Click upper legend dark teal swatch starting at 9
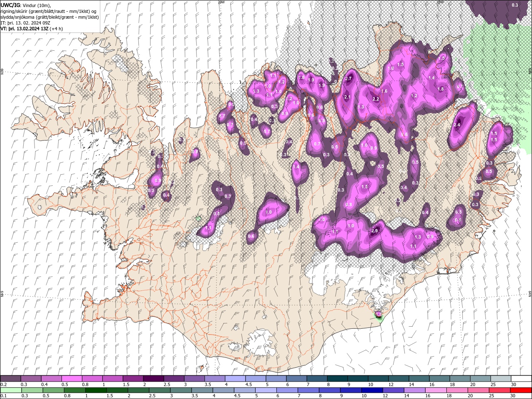532x399 pixels. [357, 379]
